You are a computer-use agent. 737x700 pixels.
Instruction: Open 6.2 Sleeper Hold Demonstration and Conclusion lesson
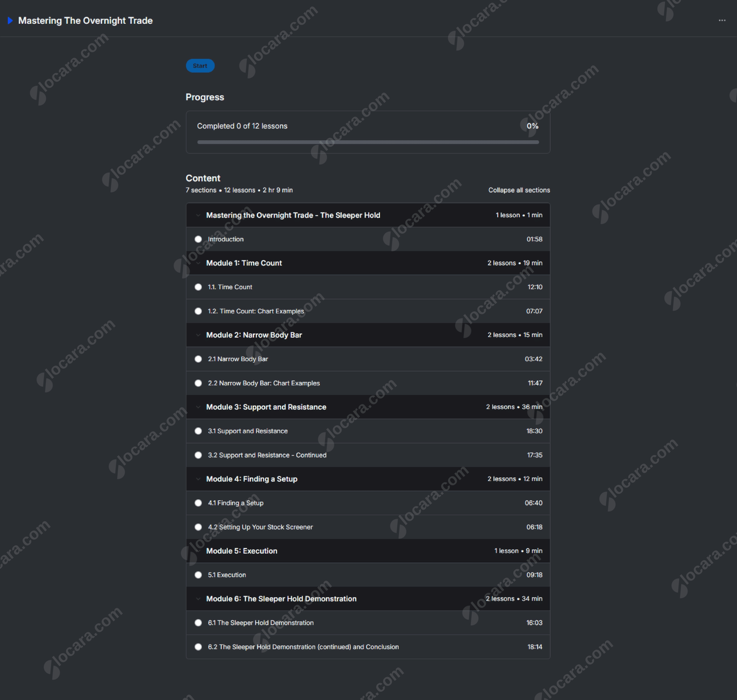(303, 647)
